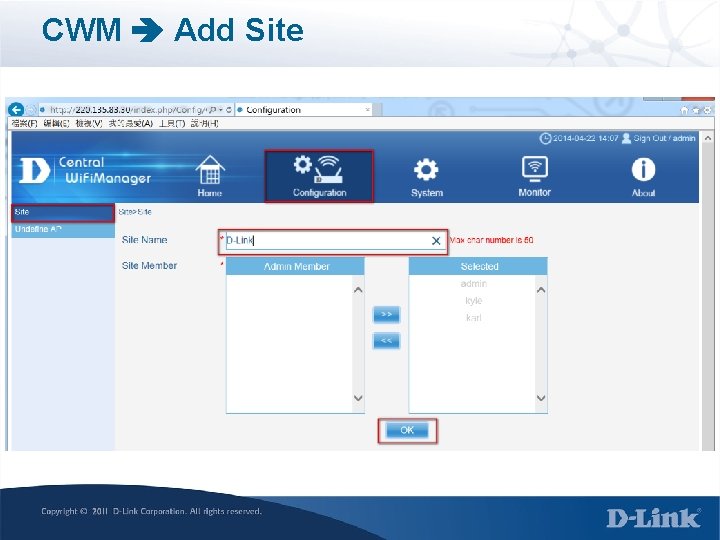Open the About info section
This screenshot has width=720, height=540.
(643, 178)
